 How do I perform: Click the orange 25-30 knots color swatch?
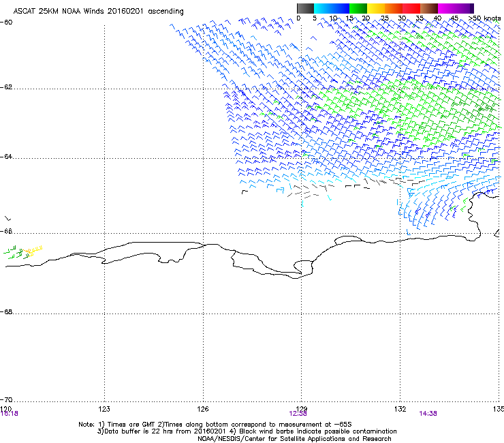tap(394, 8)
